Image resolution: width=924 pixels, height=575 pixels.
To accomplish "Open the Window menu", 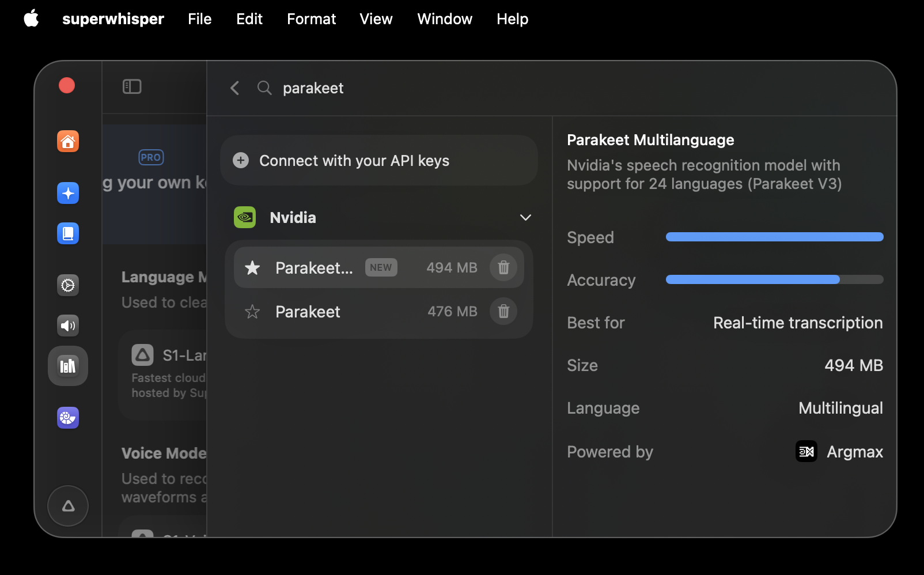I will click(x=445, y=19).
